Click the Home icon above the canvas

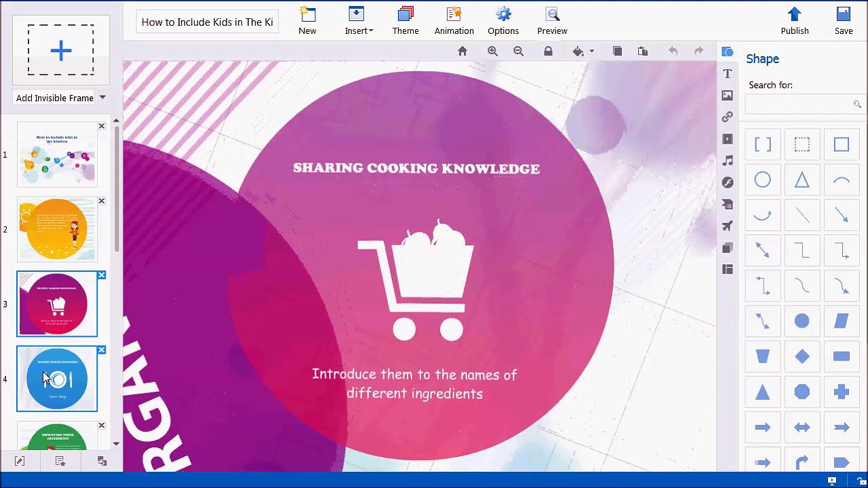click(x=462, y=52)
